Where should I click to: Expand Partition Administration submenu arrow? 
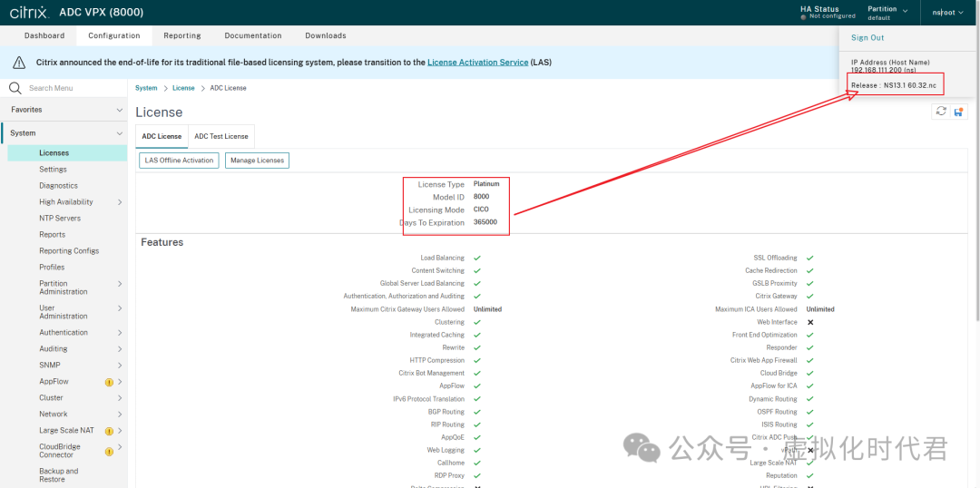[x=120, y=284]
